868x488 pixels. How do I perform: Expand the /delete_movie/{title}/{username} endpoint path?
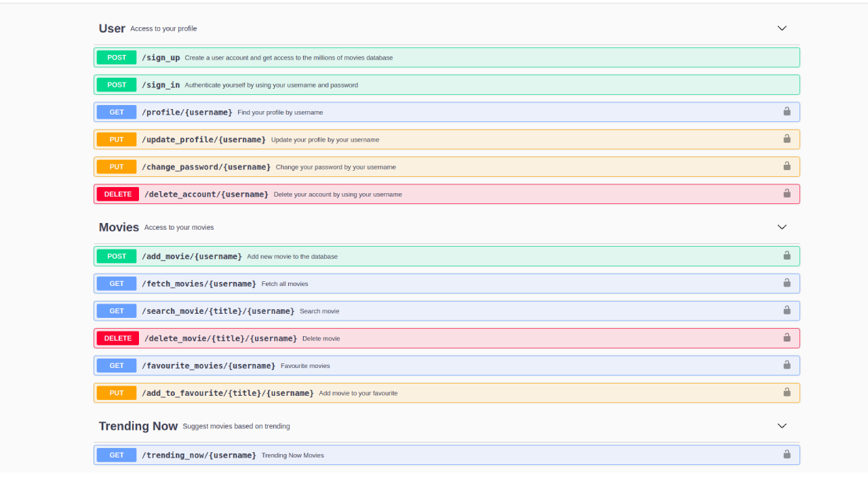click(220, 338)
